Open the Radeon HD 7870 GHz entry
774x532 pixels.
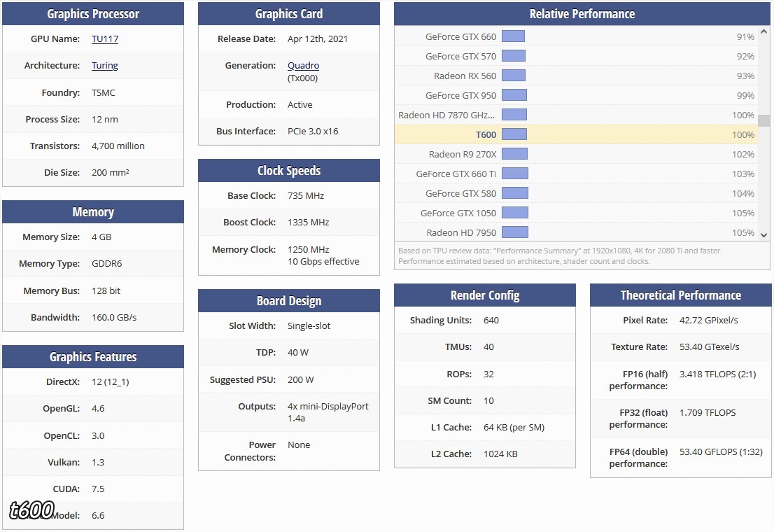point(447,115)
